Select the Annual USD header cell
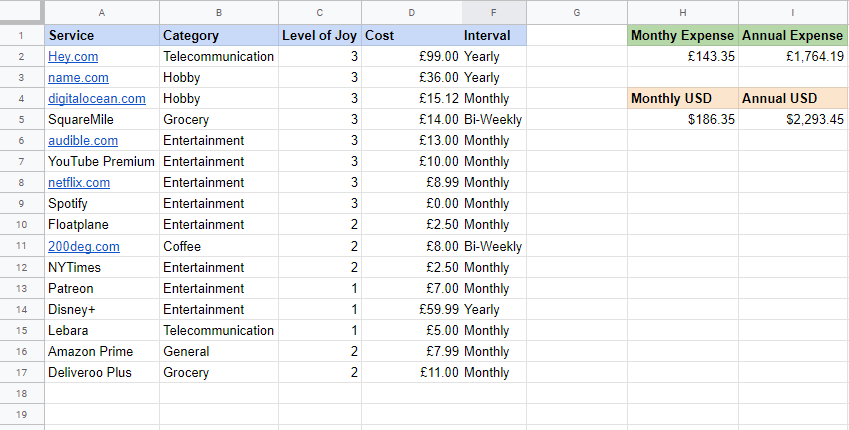This screenshot has height=430, width=849. click(x=793, y=99)
